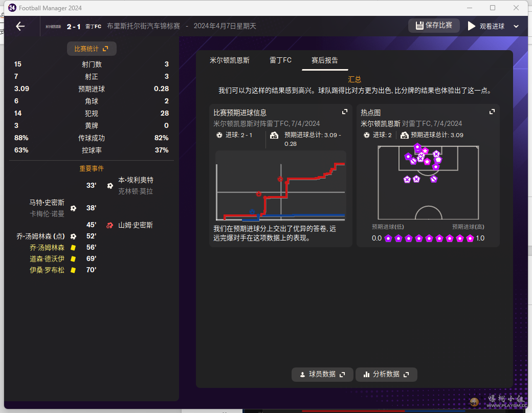This screenshot has height=413, width=532.
Task: Click penalty scorer 乔·汤姆林森 (点)
Action: 40,236
